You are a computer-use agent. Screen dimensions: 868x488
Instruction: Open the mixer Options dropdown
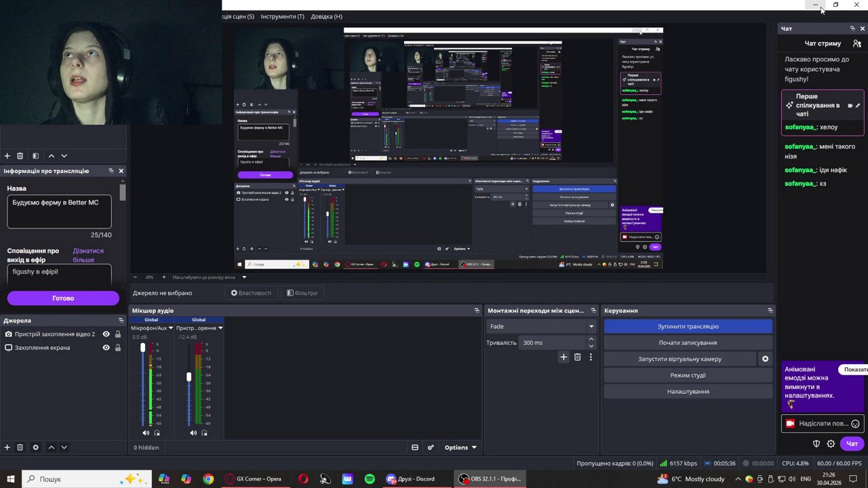(x=460, y=447)
